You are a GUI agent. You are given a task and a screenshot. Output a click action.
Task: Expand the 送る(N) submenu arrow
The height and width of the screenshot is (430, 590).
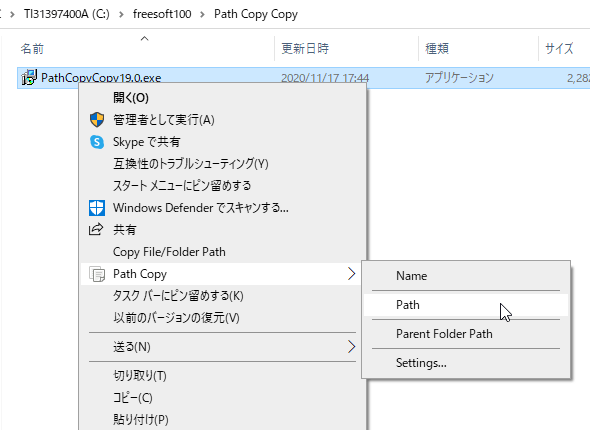351,346
